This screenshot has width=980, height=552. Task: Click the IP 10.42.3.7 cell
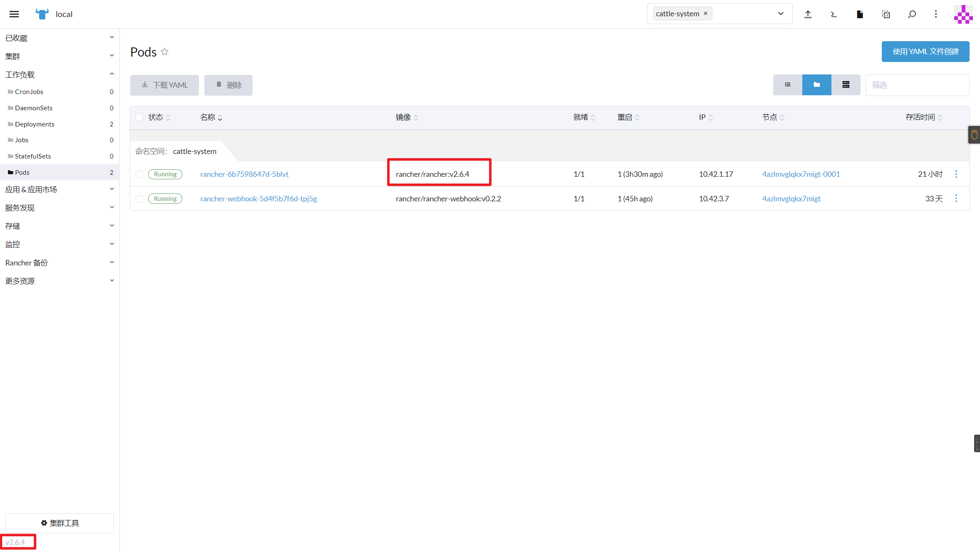(x=714, y=198)
